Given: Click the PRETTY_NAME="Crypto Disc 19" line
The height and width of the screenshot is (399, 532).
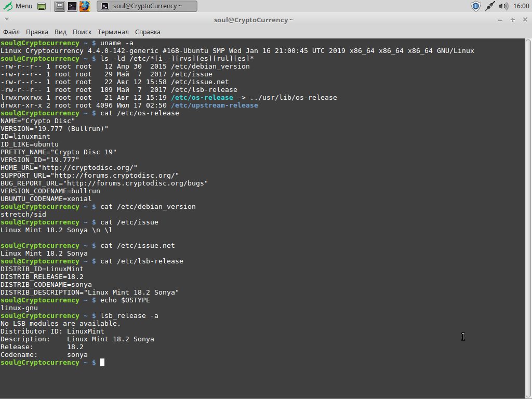Looking at the screenshot, I should pos(58,152).
